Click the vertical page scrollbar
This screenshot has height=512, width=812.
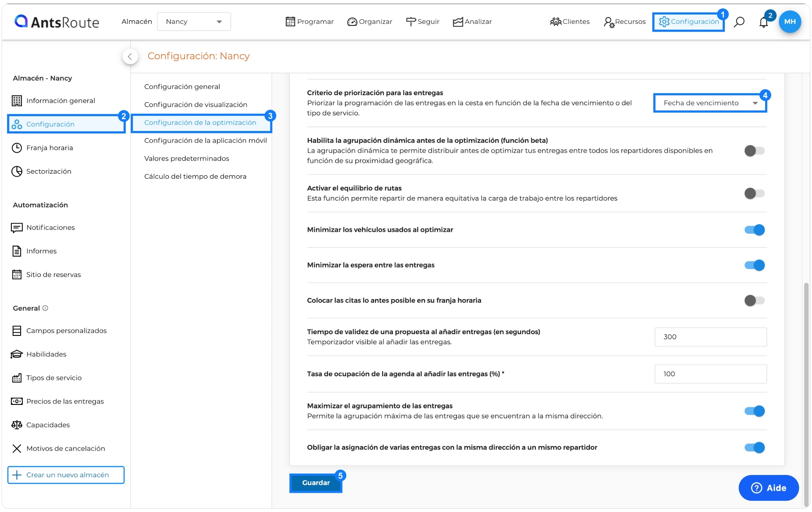click(806, 394)
